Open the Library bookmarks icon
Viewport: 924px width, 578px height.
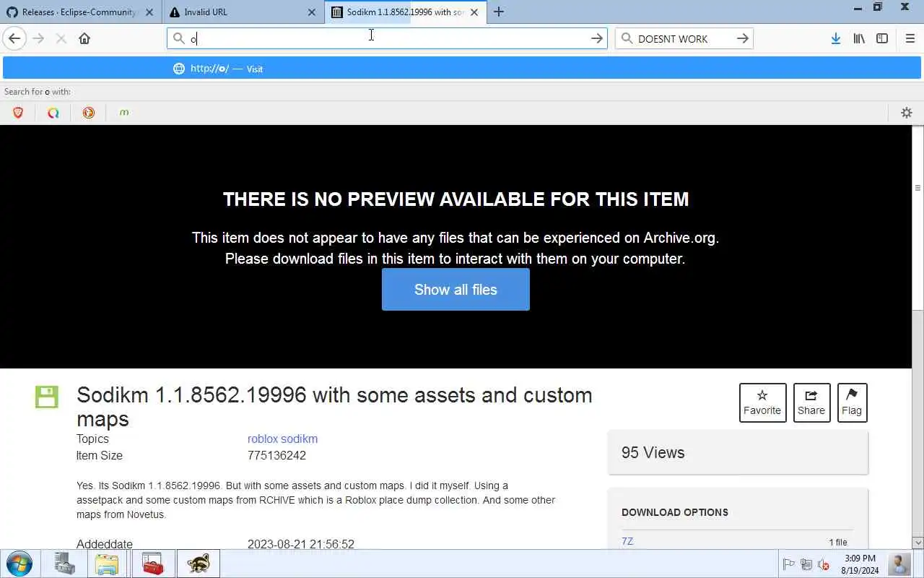click(x=859, y=38)
